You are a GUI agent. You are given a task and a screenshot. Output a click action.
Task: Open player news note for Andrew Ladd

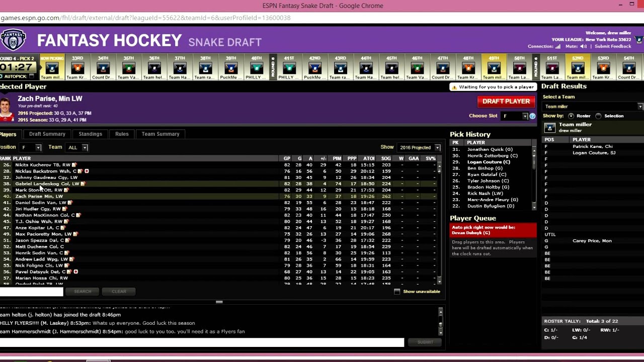[72, 259]
